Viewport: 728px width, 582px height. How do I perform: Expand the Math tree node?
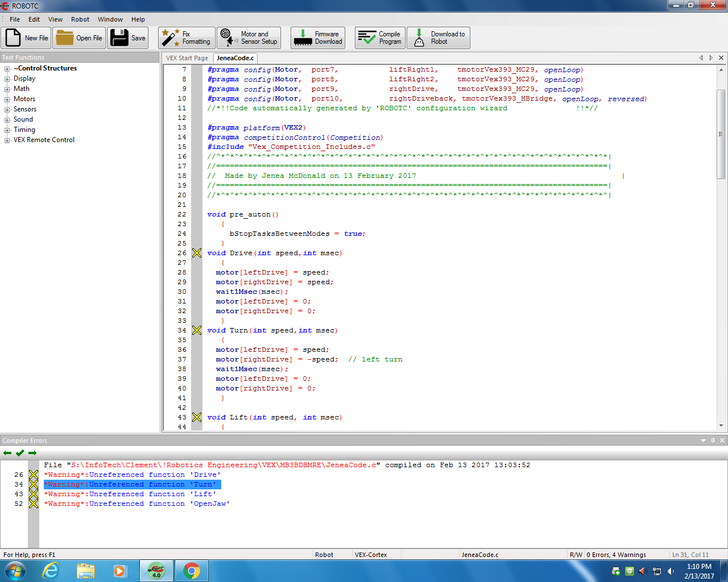[x=7, y=89]
